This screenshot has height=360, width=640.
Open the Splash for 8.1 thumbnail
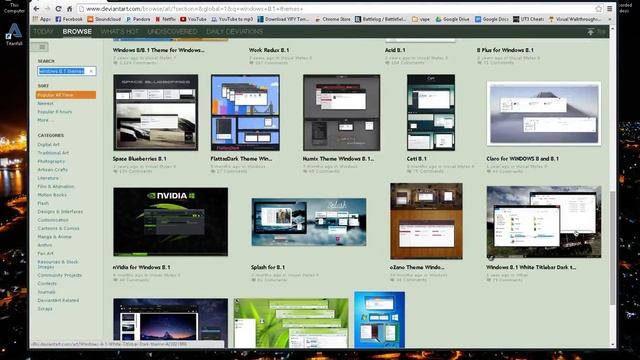click(x=309, y=222)
